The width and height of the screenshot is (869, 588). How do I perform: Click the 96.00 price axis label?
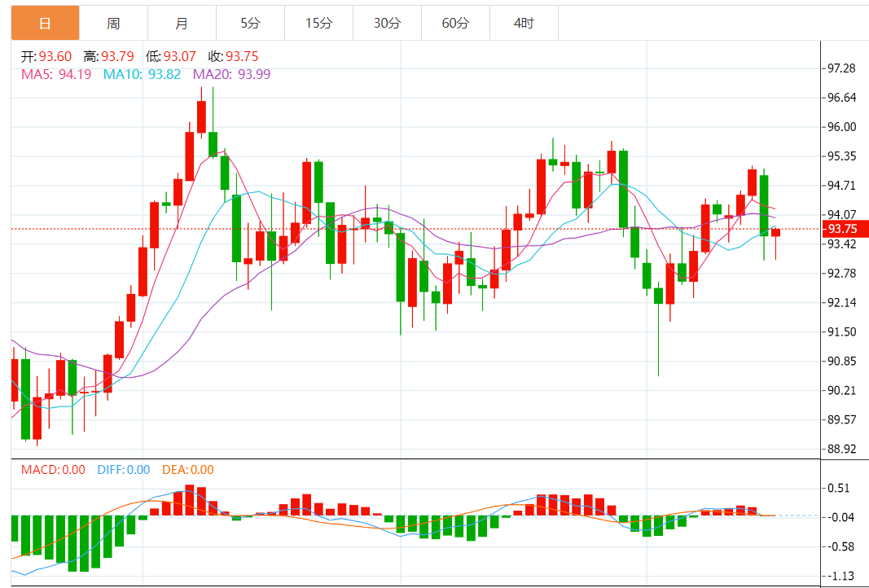pos(841,127)
